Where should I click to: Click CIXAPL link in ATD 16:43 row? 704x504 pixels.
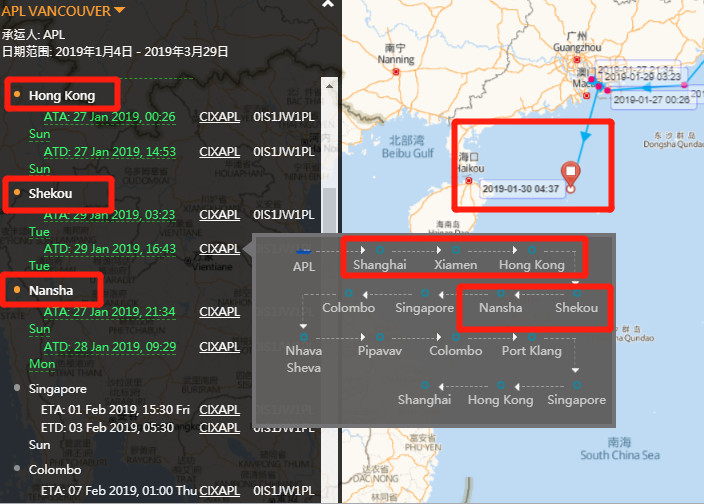(220, 249)
